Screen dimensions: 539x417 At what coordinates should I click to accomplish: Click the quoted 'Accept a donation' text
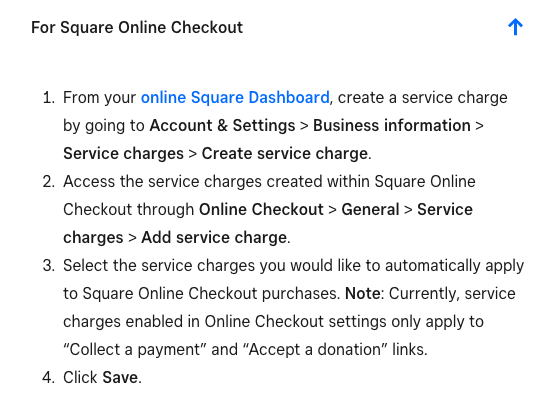pyautogui.click(x=315, y=350)
